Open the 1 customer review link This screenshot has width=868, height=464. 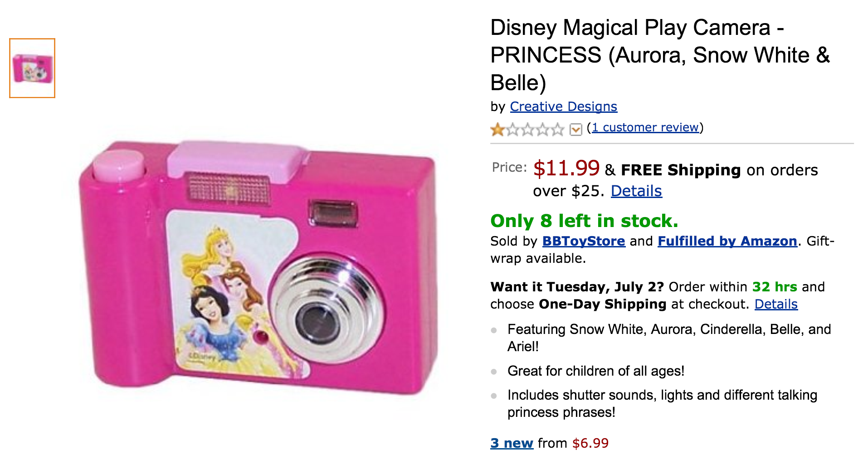tap(645, 128)
